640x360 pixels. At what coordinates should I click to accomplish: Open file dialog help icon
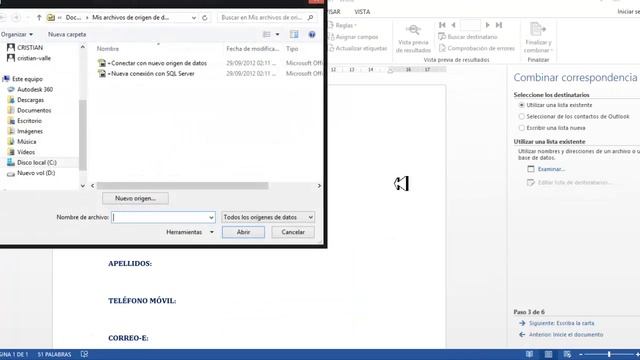(x=312, y=34)
